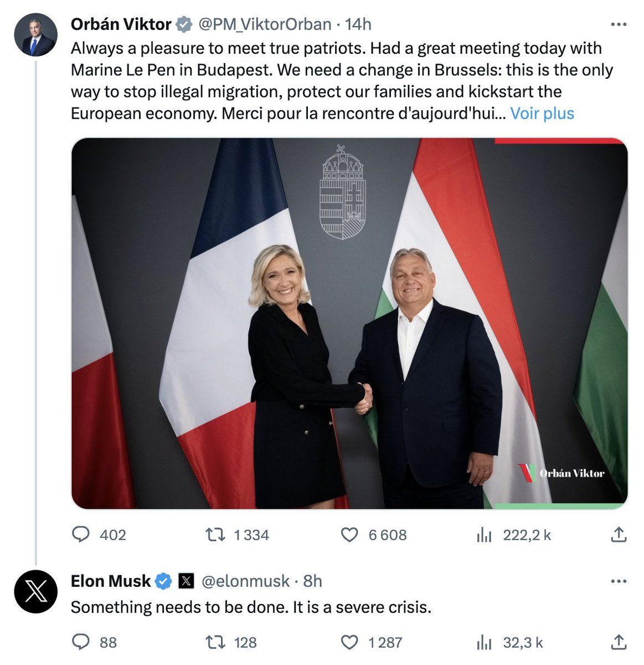The image size is (644, 665).
Task: Like Elon Musk's reply
Action: click(349, 642)
